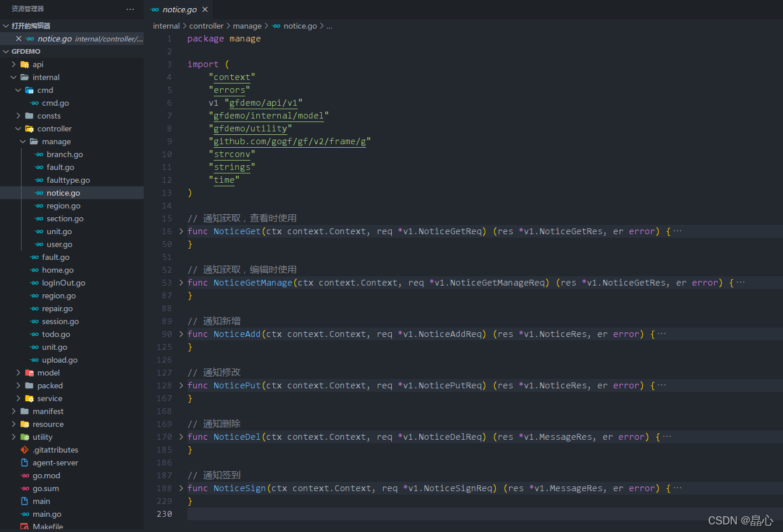Unfold the NoticeGet function fold arrow
This screenshot has width=783, height=532.
[x=181, y=231]
